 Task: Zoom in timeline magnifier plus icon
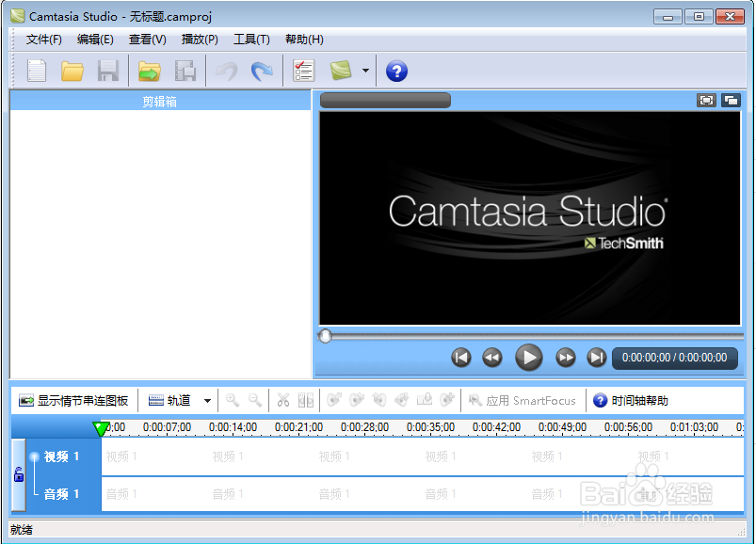click(233, 400)
